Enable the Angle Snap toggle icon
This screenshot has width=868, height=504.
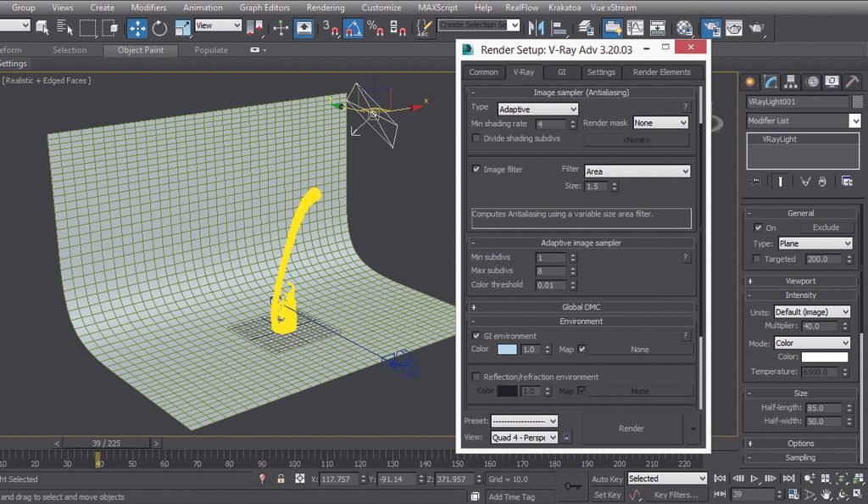(352, 27)
